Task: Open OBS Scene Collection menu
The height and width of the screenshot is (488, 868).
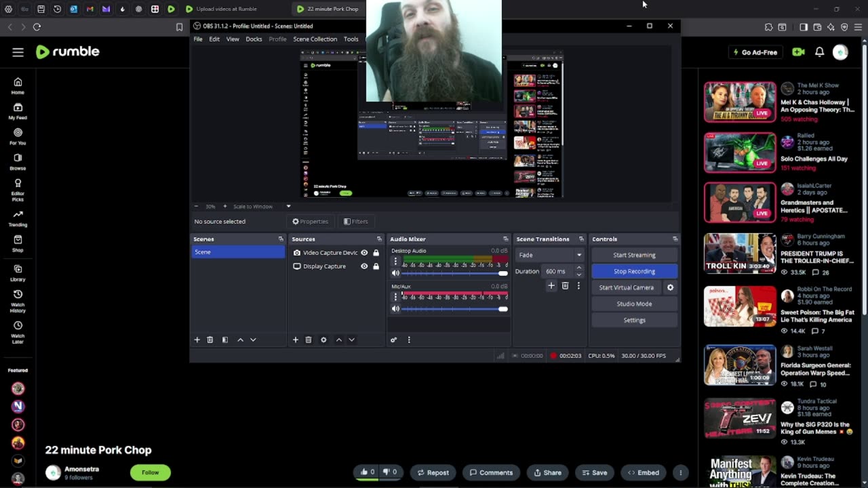Action: tap(315, 39)
